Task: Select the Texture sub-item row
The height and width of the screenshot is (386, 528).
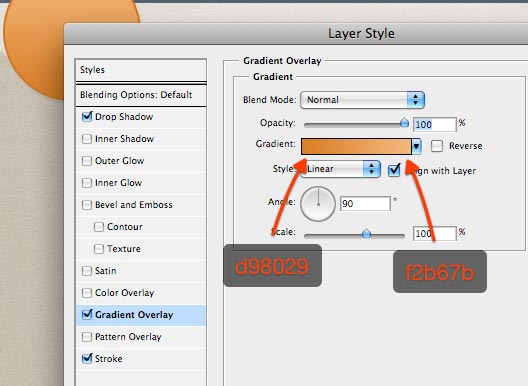Action: pyautogui.click(x=141, y=249)
